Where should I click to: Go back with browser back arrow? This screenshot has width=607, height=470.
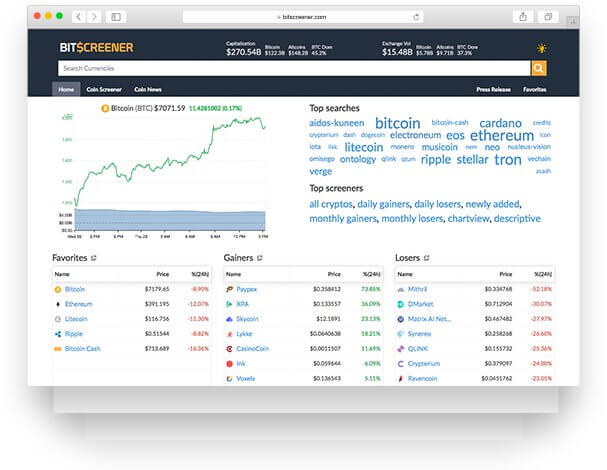coord(79,17)
